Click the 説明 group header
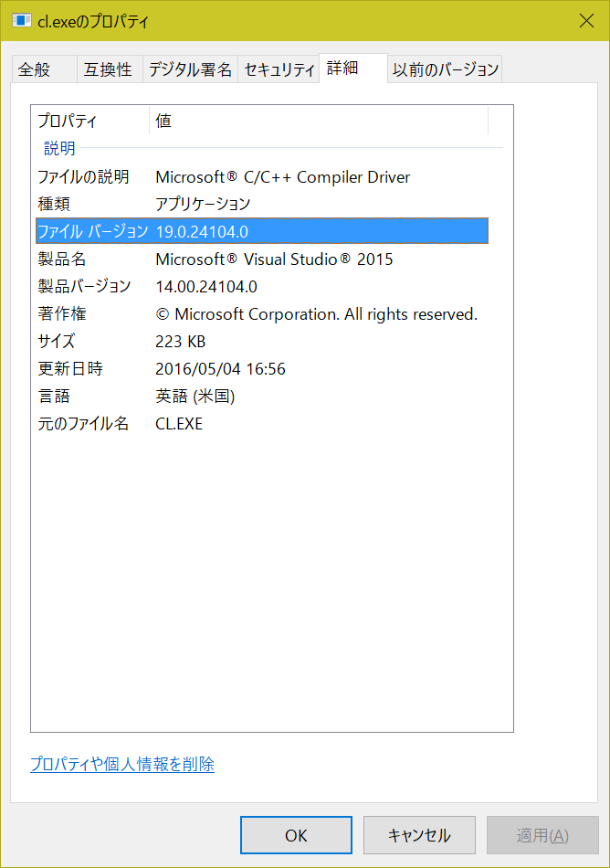The height and width of the screenshot is (868, 610). (59, 148)
